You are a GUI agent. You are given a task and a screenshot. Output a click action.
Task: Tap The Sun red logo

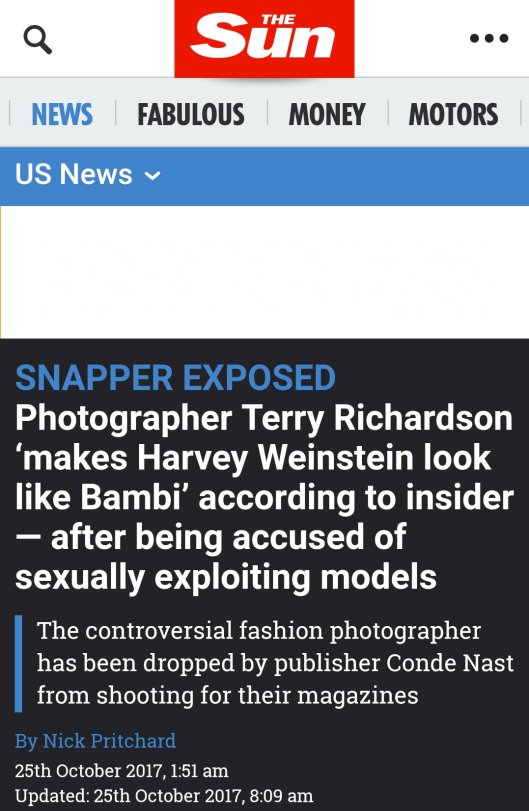click(x=264, y=39)
